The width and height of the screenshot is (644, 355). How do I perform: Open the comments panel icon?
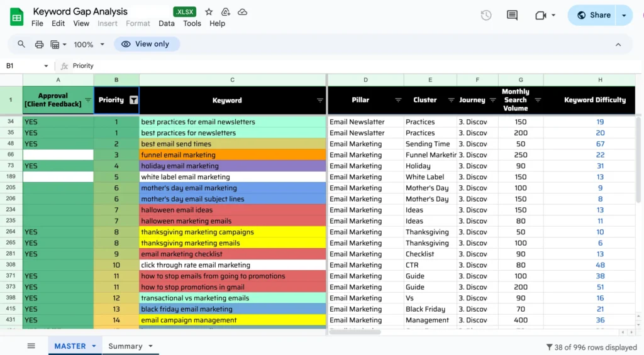(512, 15)
